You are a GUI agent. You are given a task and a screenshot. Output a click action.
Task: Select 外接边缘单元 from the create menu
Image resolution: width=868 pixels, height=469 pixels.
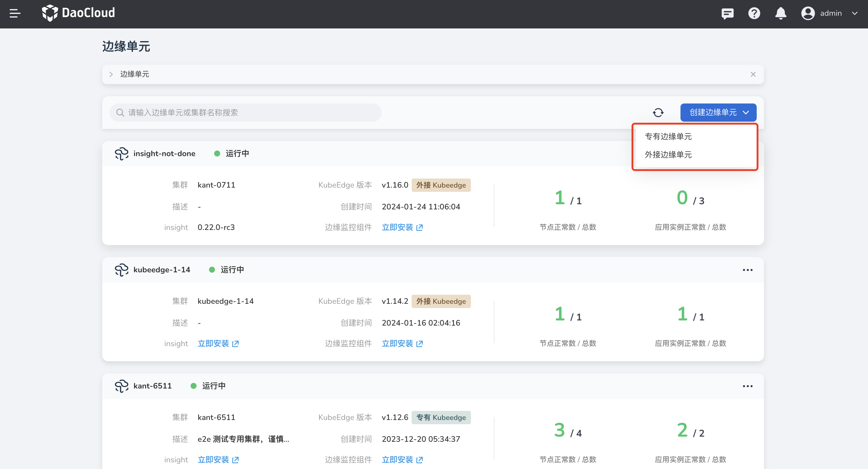[668, 155]
